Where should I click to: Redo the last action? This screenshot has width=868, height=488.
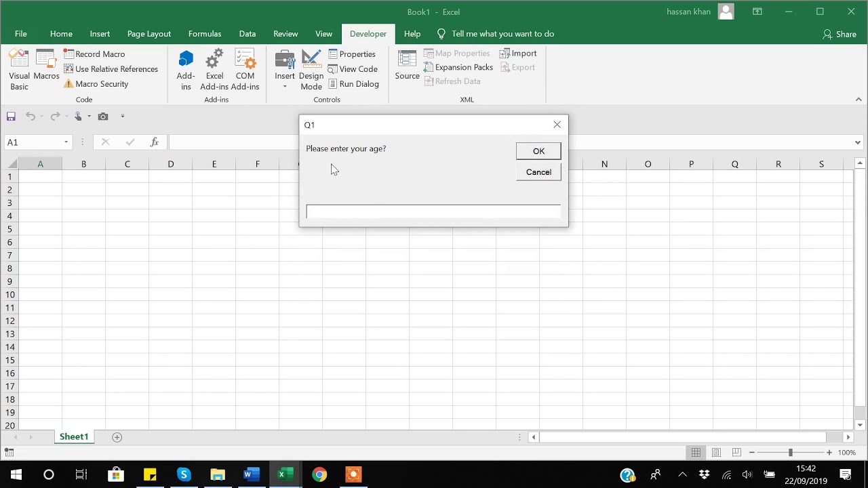(x=55, y=116)
